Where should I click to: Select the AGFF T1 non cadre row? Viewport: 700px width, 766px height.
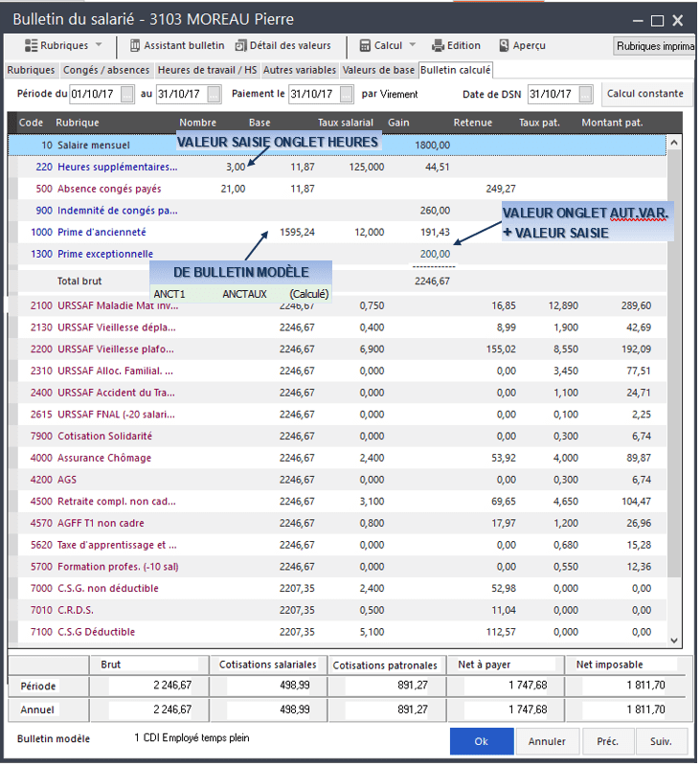(x=337, y=523)
